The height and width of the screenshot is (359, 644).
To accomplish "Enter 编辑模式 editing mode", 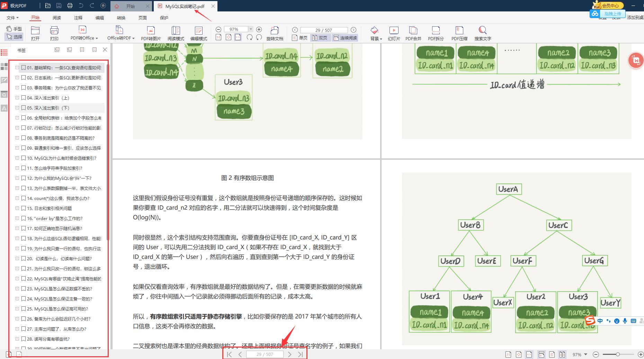I will 199,34.
